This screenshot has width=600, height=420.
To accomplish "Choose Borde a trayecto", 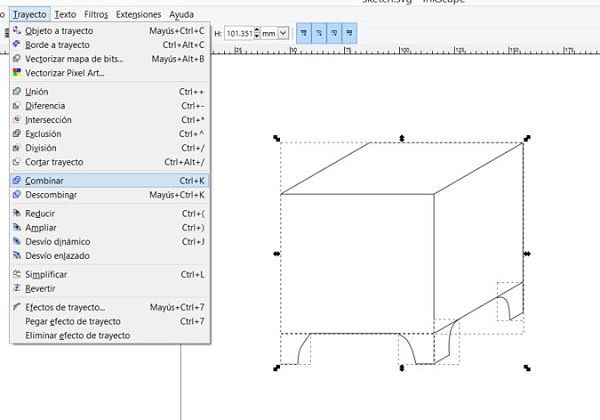I will coord(110,45).
